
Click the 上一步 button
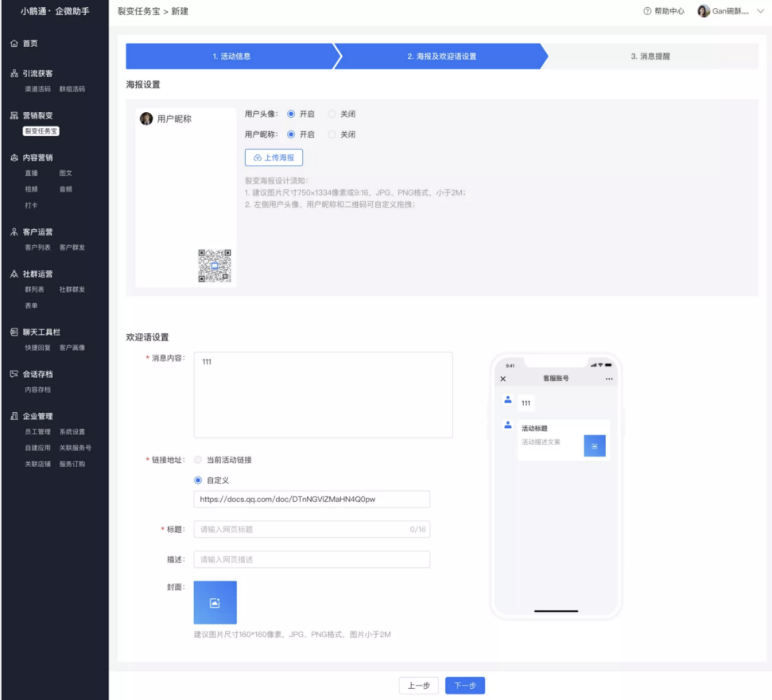[419, 685]
